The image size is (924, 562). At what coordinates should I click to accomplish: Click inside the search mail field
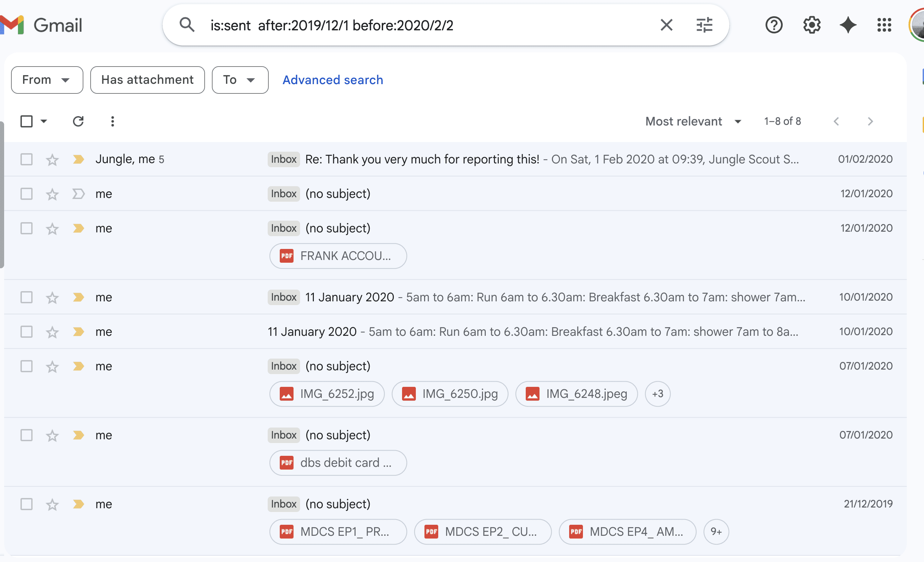point(412,25)
